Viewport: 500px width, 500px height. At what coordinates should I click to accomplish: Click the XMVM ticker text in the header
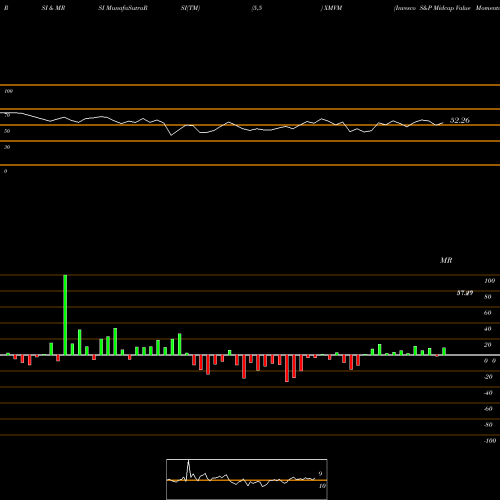[x=333, y=8]
